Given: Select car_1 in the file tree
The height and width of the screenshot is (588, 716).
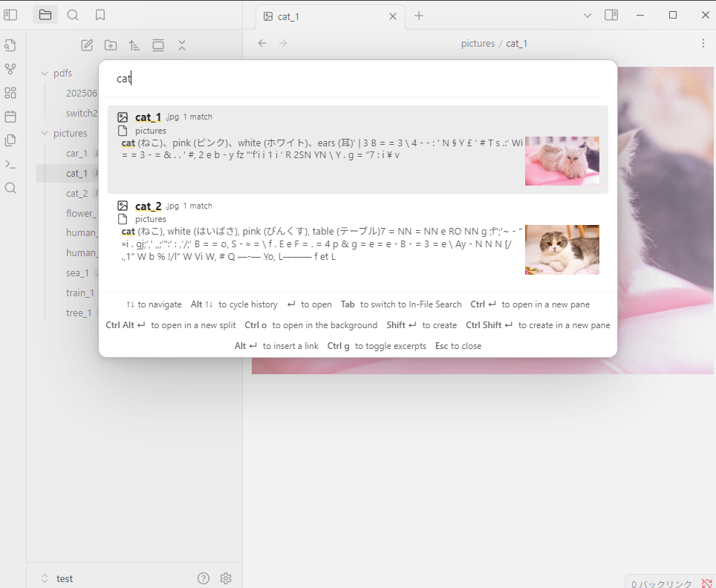Looking at the screenshot, I should click(77, 154).
